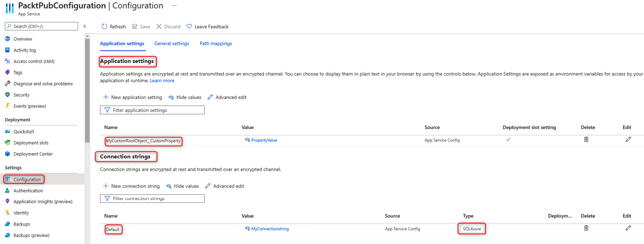644x244 pixels.
Task: Hide values for application settings
Action: pos(185,97)
